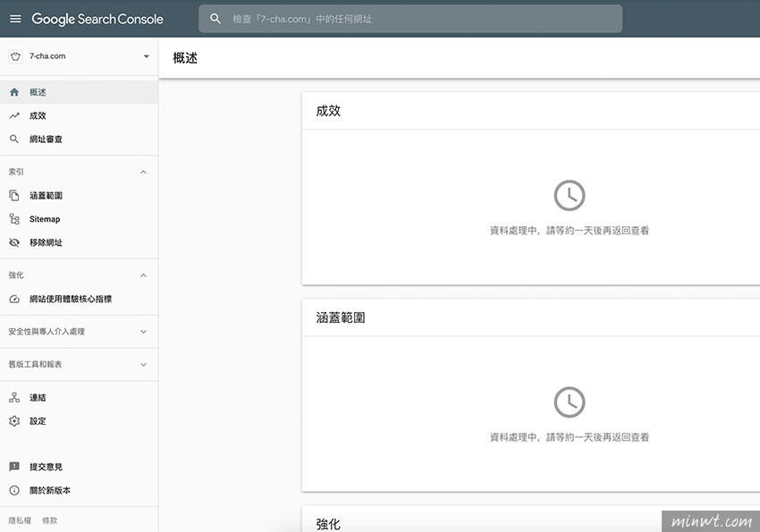The height and width of the screenshot is (532, 760).
Task: Click the 資料處理中 message in 成效 card
Action: (x=569, y=231)
